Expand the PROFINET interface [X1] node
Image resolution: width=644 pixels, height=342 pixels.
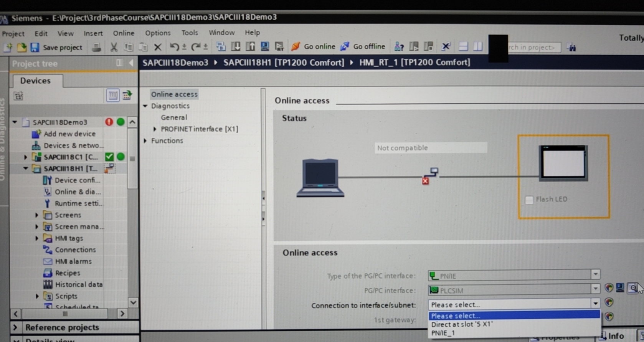(x=155, y=129)
